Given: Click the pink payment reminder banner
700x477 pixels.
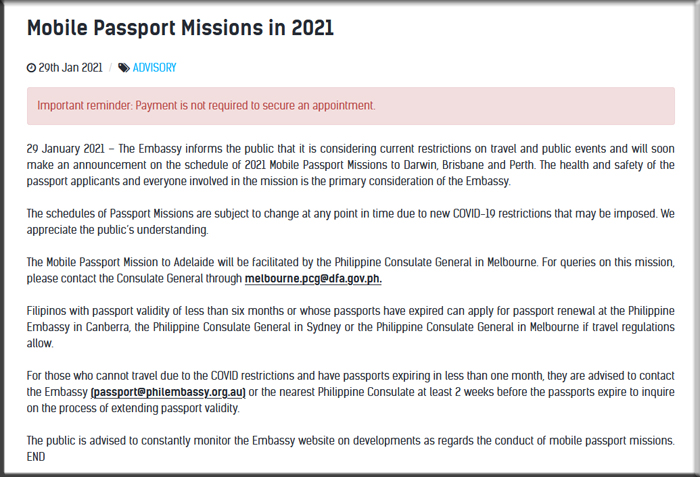Looking at the screenshot, I should point(350,105).
